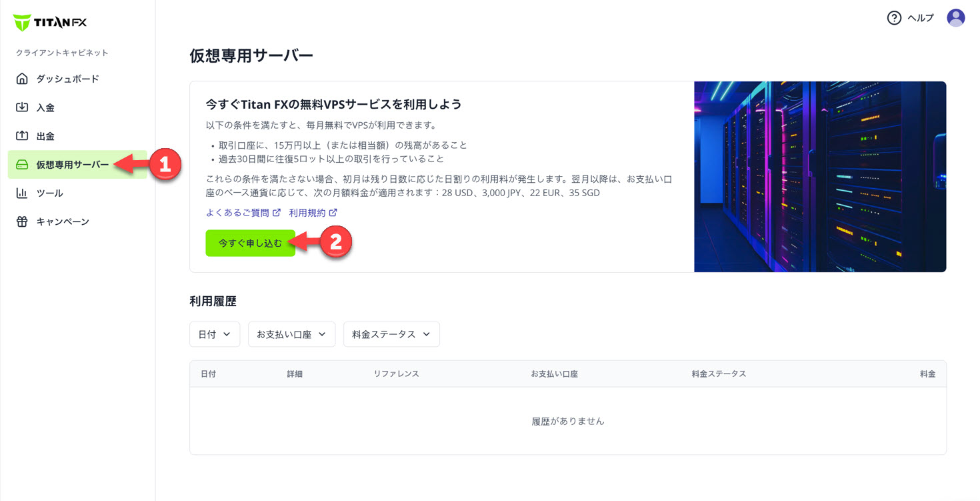Screen dimensions: 980x501
Task: Click external link icon beside 利用規約
Action: [333, 213]
